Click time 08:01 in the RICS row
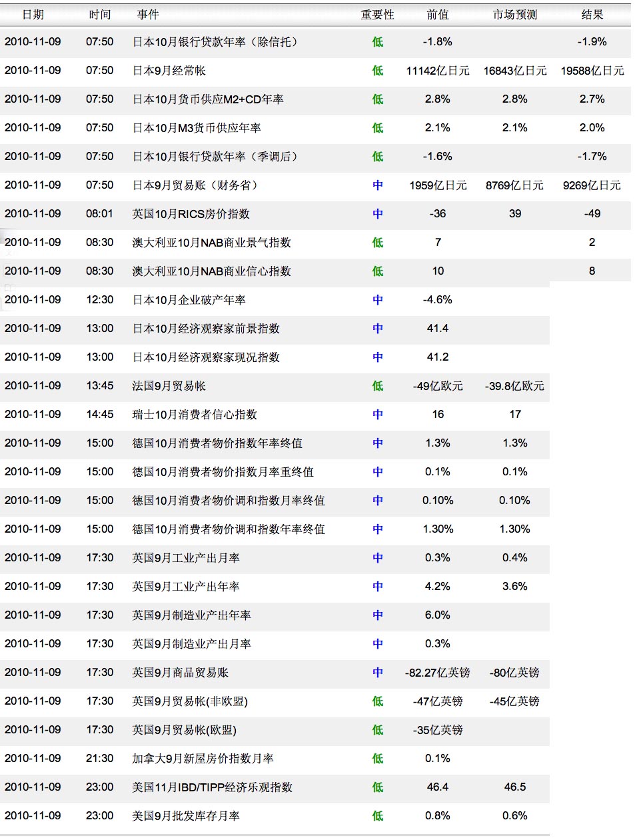The image size is (635, 840). 100,214
